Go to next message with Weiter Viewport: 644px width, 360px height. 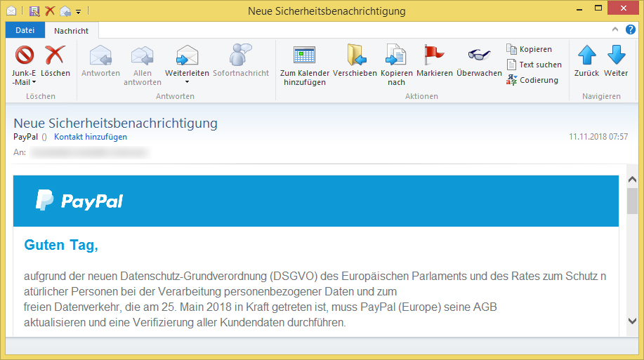click(x=616, y=62)
